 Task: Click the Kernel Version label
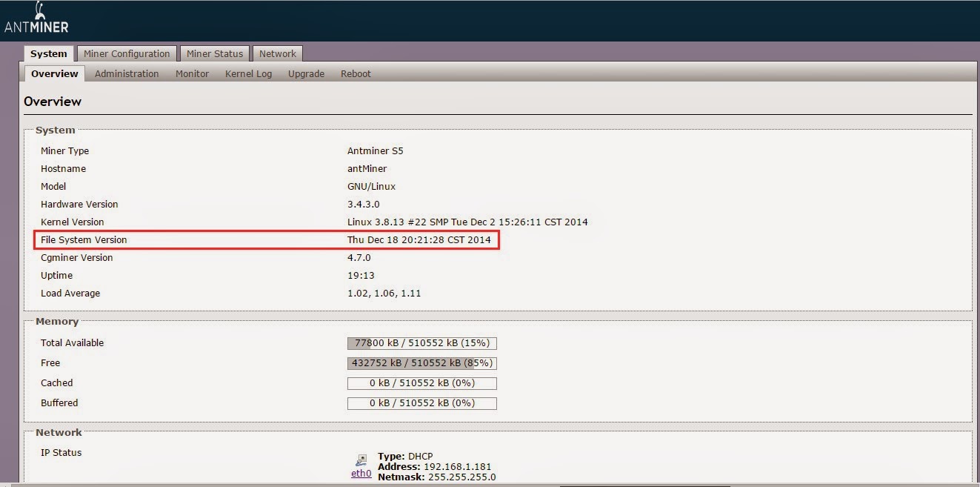(73, 222)
